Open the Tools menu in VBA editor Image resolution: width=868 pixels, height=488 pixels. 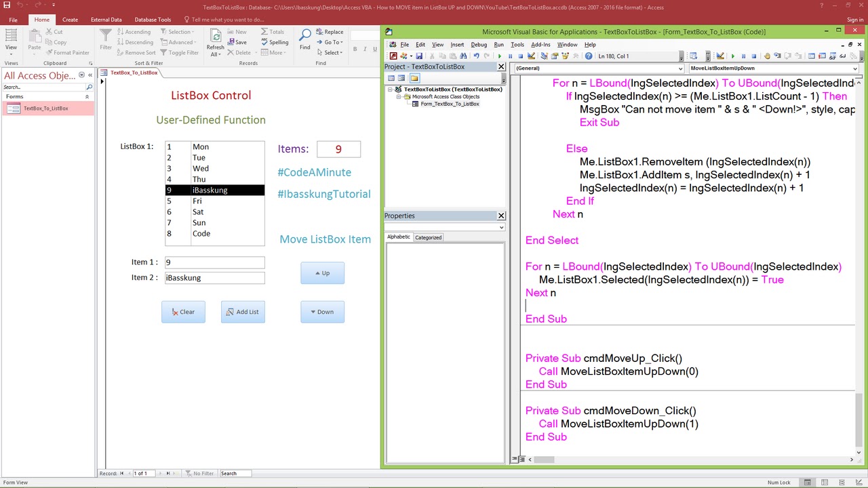pos(517,45)
